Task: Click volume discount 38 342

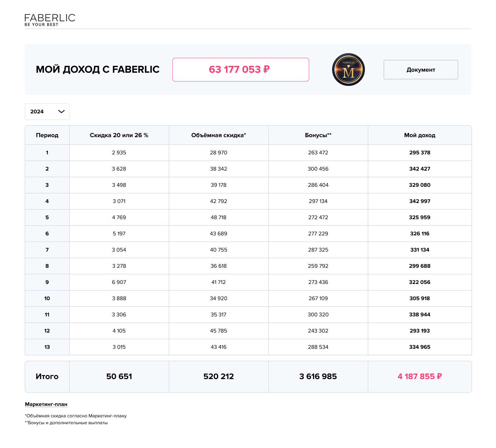Action: [219, 169]
